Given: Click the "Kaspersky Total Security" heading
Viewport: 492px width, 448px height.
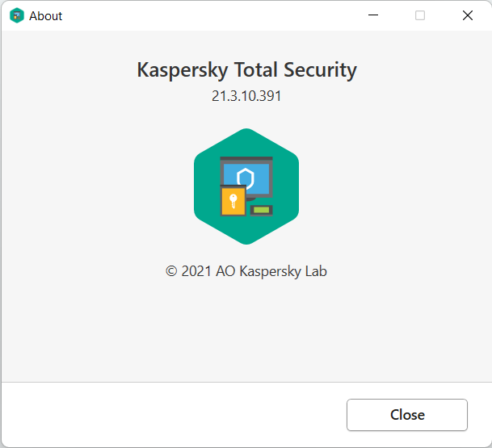Looking at the screenshot, I should 246,69.
